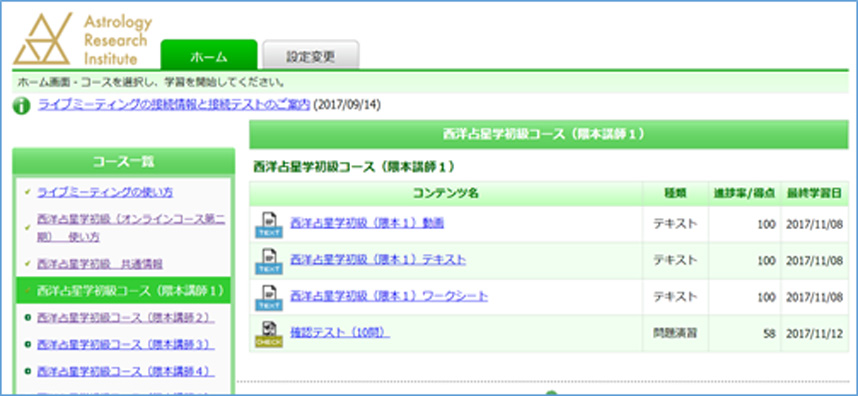Open 西洋占星学初級コース 隈本講師2 link
This screenshot has width=858, height=396.
tap(125, 318)
